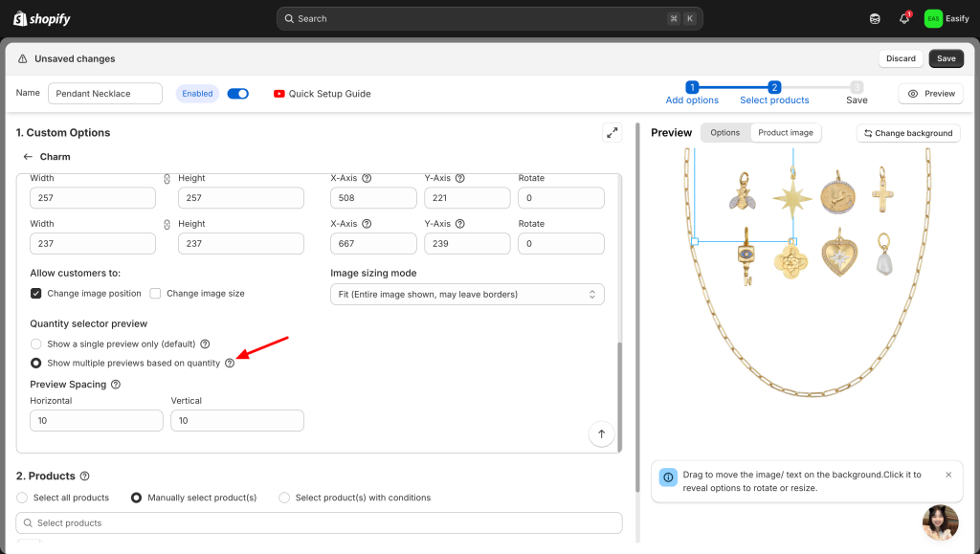Switch to the Options preview tab

click(724, 133)
